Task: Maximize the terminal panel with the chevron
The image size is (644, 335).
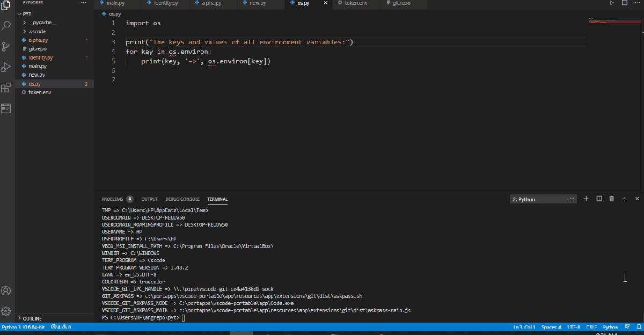Action: coord(624,198)
